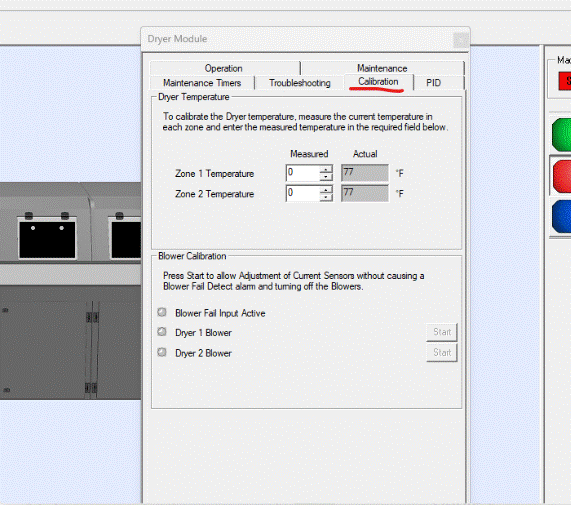Click the blue round machine button
571x505 pixels.
pyautogui.click(x=561, y=216)
